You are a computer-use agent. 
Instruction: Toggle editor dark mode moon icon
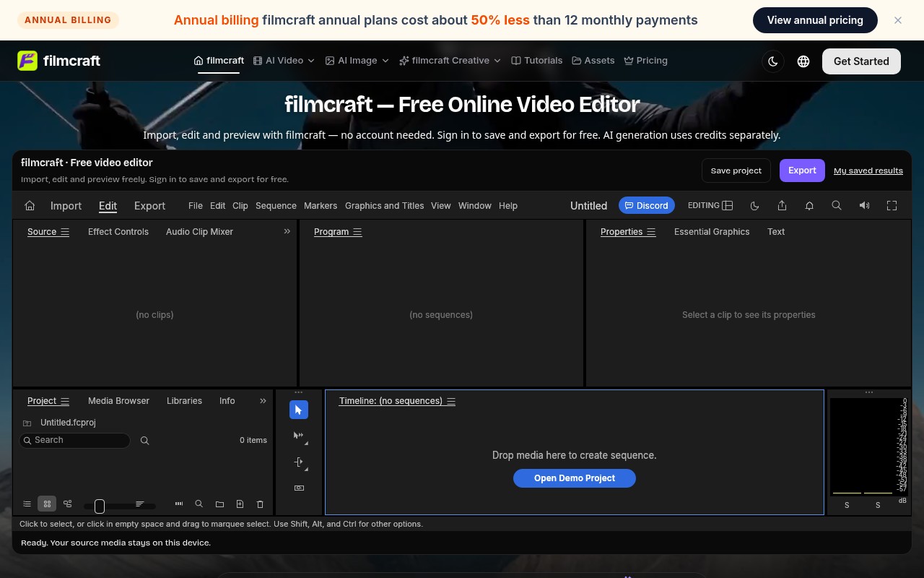[x=754, y=206]
